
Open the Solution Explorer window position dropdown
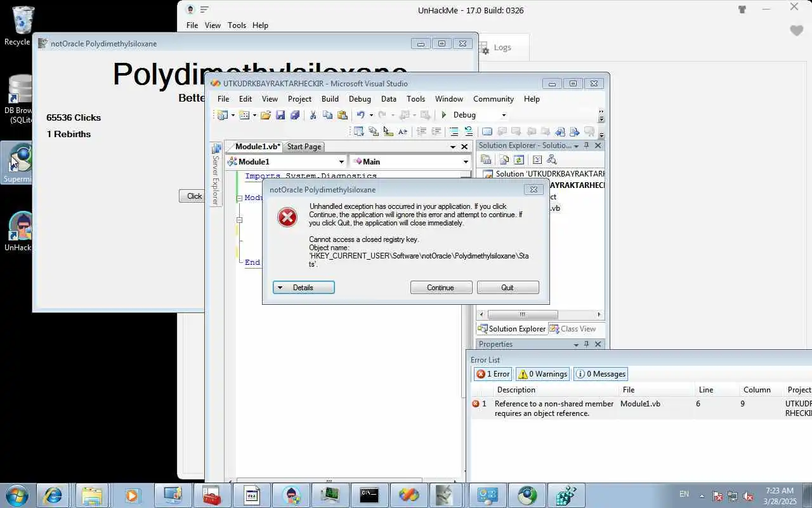[x=576, y=146]
